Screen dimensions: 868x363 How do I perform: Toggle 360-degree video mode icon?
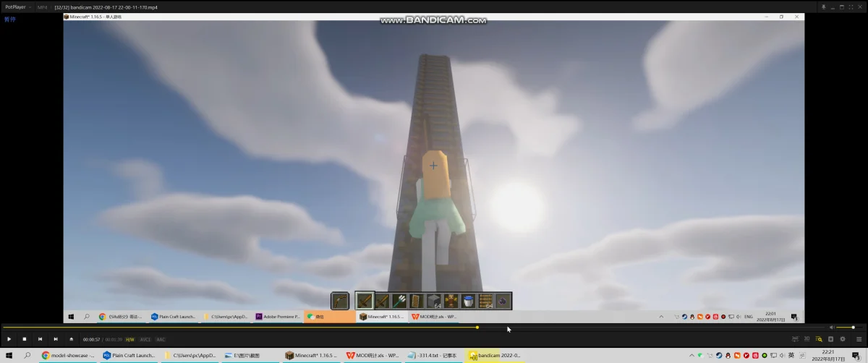[796, 338]
